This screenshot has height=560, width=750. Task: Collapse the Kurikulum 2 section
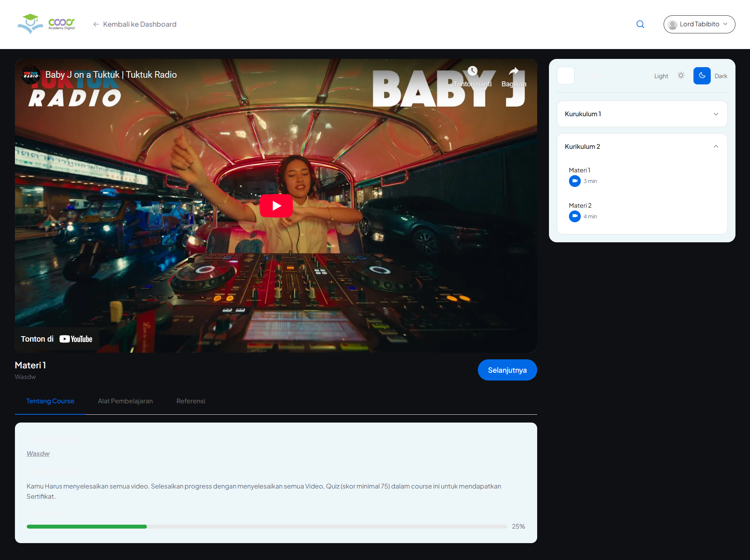pyautogui.click(x=642, y=146)
